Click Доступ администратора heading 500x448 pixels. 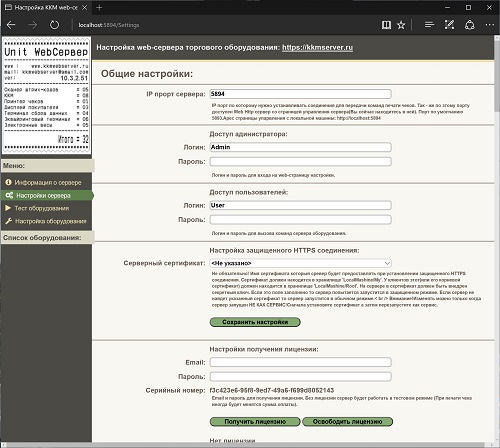point(248,134)
